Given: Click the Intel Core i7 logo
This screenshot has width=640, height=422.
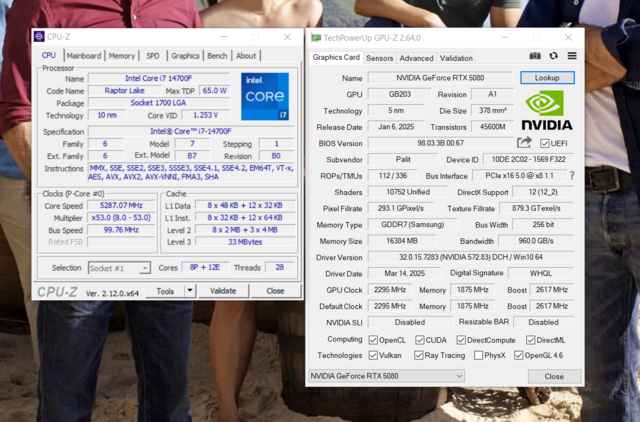Looking at the screenshot, I should [x=265, y=97].
